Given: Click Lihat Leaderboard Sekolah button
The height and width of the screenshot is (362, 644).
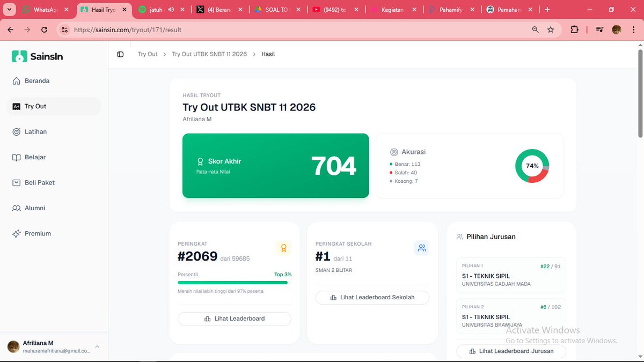Looking at the screenshot, I should [x=372, y=297].
